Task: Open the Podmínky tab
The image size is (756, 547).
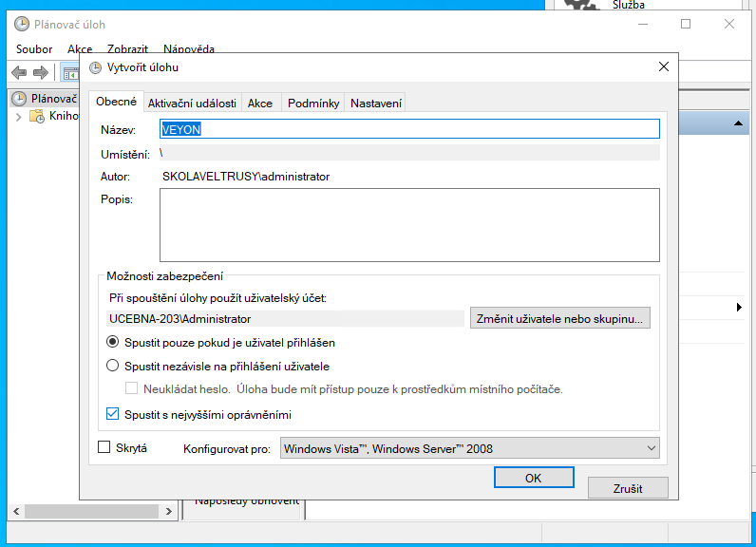Action: [313, 103]
